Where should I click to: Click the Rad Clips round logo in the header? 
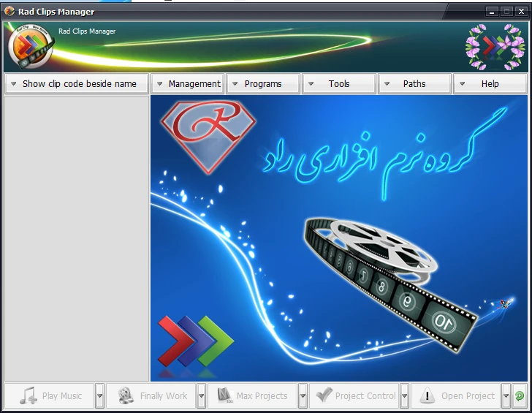coord(31,48)
